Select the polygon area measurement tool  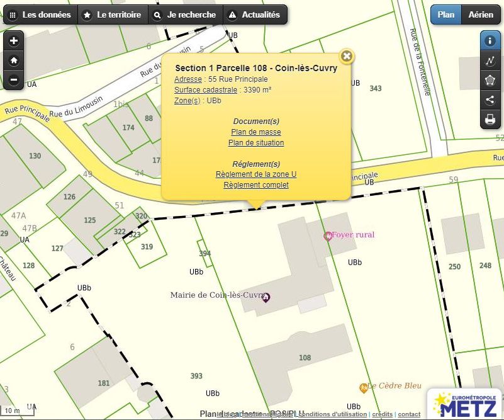pos(490,81)
